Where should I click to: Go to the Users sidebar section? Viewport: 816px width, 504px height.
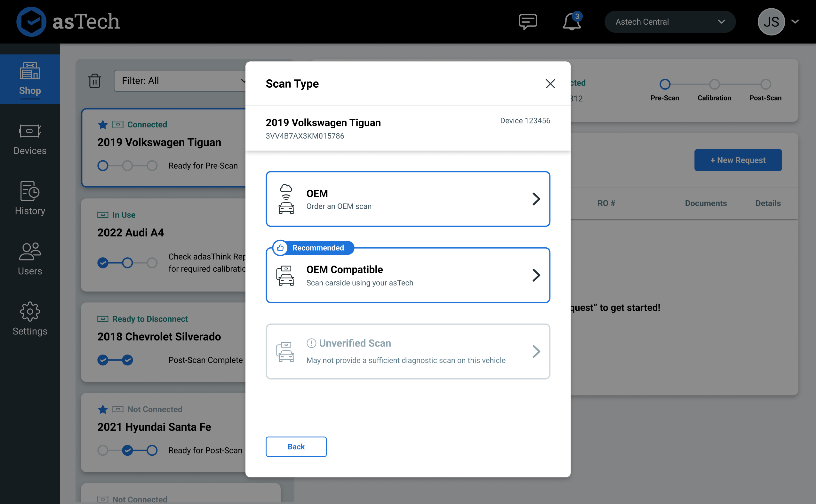(x=30, y=259)
